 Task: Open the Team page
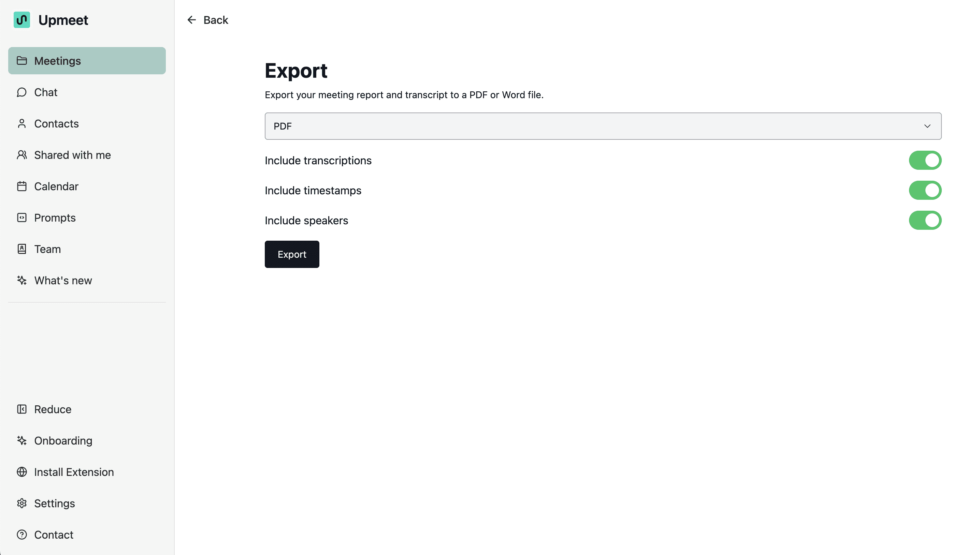click(x=47, y=249)
